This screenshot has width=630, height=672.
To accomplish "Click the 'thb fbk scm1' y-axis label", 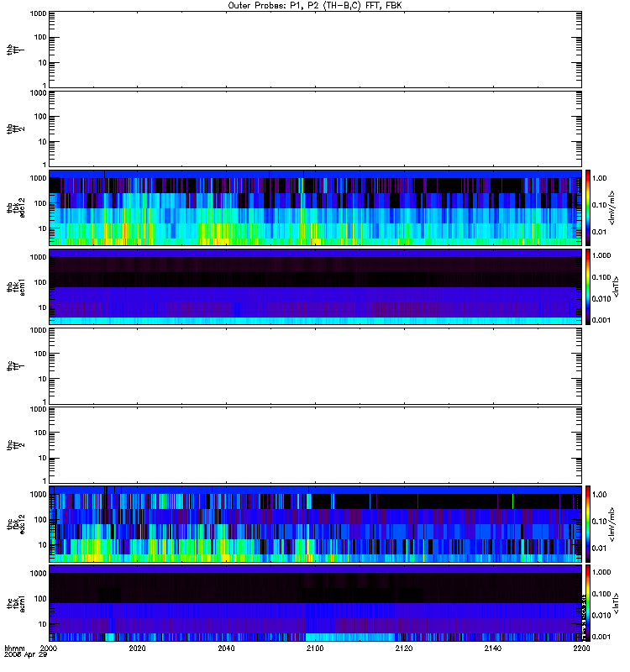I will pyautogui.click(x=16, y=286).
